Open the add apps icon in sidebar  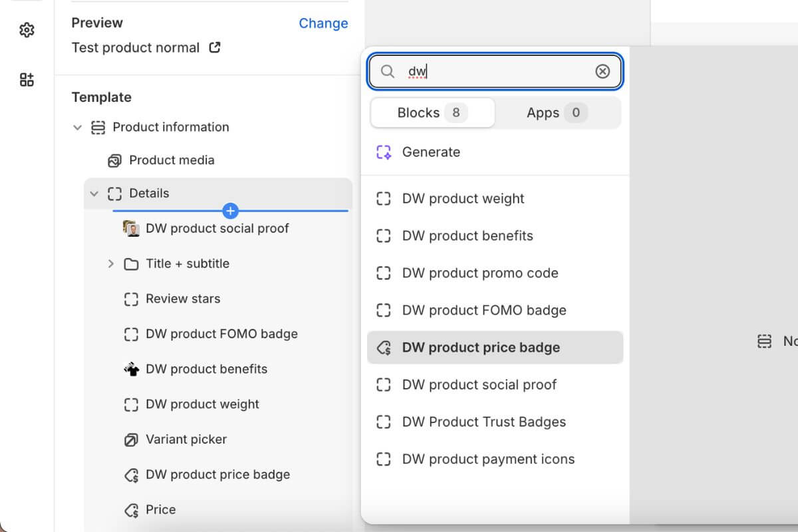[x=27, y=80]
